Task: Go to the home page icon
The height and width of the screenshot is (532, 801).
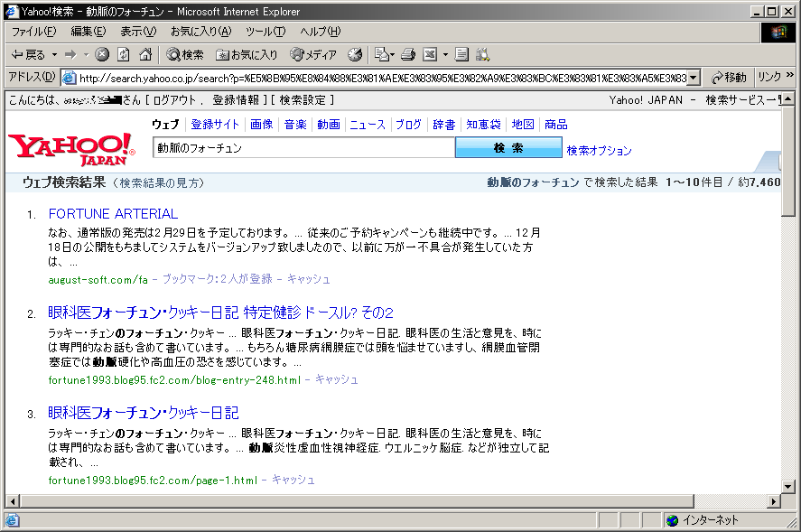Action: coord(145,54)
